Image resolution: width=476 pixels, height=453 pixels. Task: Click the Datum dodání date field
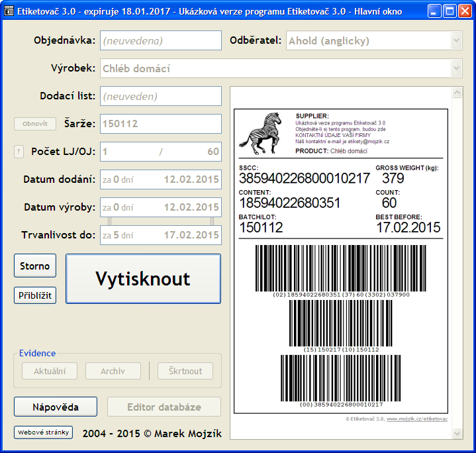click(161, 179)
